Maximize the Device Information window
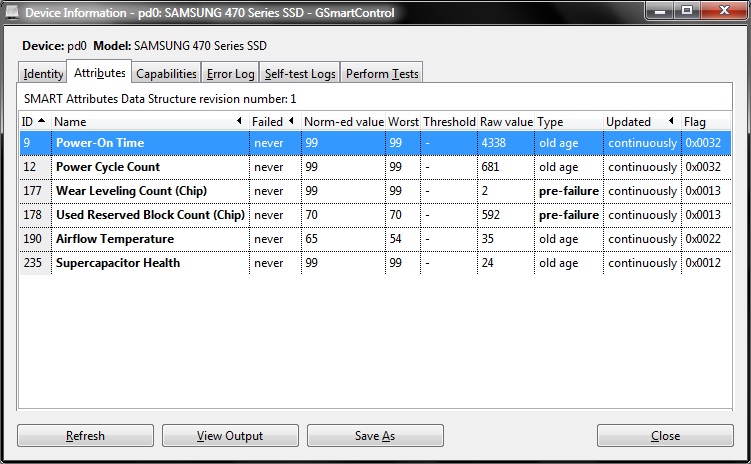This screenshot has height=464, width=751. pos(686,11)
